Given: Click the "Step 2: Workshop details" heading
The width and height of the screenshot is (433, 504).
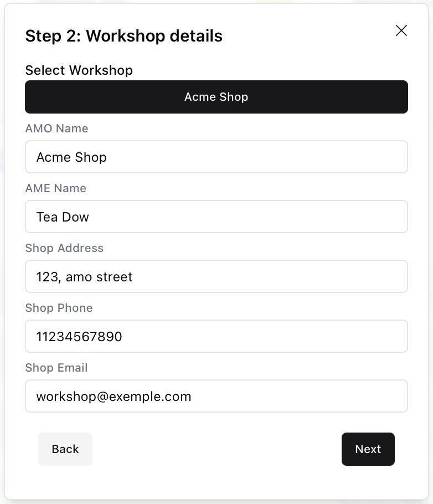Looking at the screenshot, I should (x=124, y=36).
